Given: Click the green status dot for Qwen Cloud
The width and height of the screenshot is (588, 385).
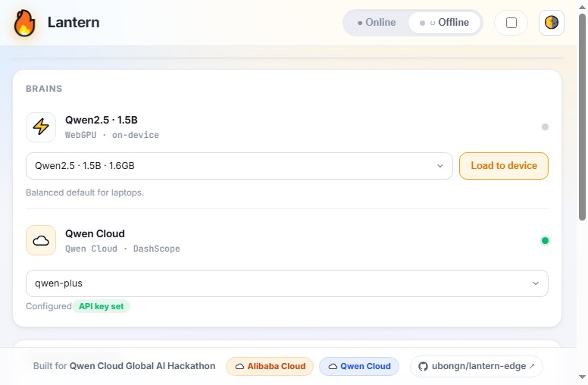Looking at the screenshot, I should click(545, 240).
